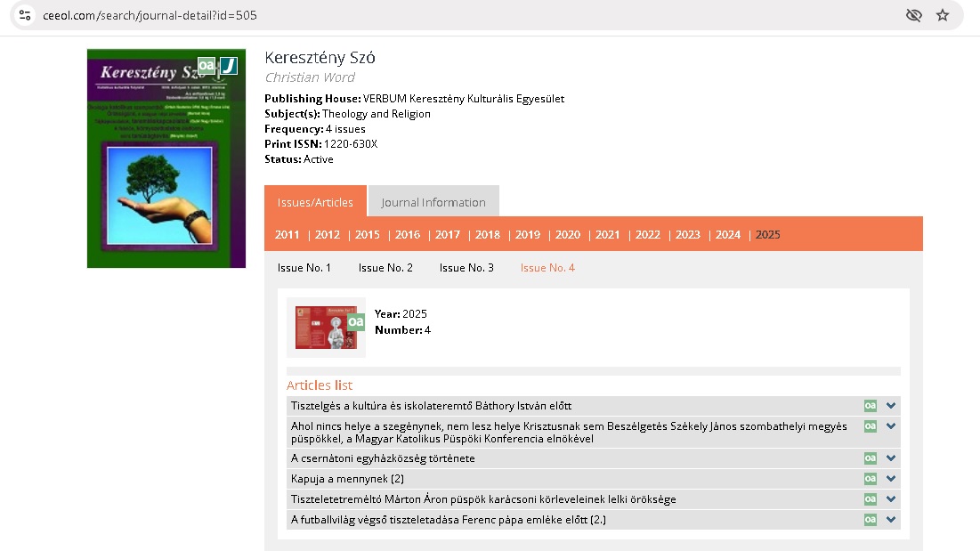The height and width of the screenshot is (551, 980).
Task: Expand the 'Tisztelgés a kultúra és iskolateremtő' article
Action: coord(890,406)
